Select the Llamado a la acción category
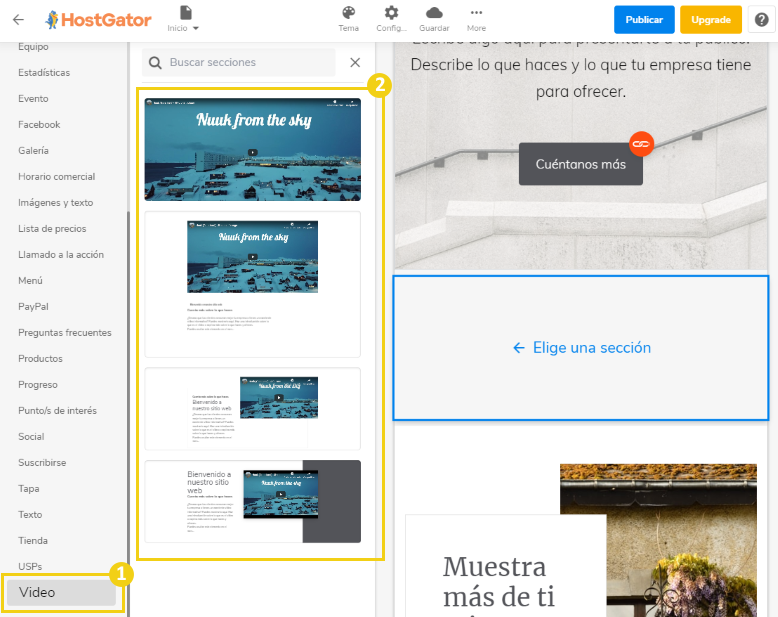 (x=61, y=254)
